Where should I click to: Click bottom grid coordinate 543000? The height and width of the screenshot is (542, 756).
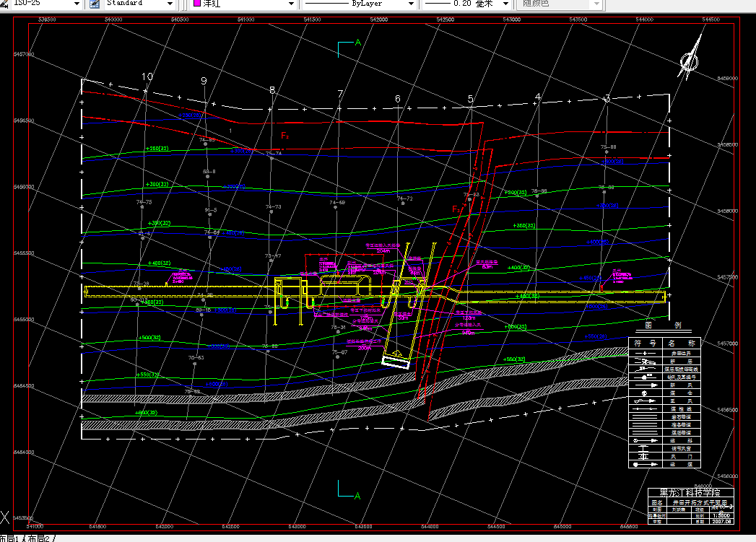(x=297, y=527)
